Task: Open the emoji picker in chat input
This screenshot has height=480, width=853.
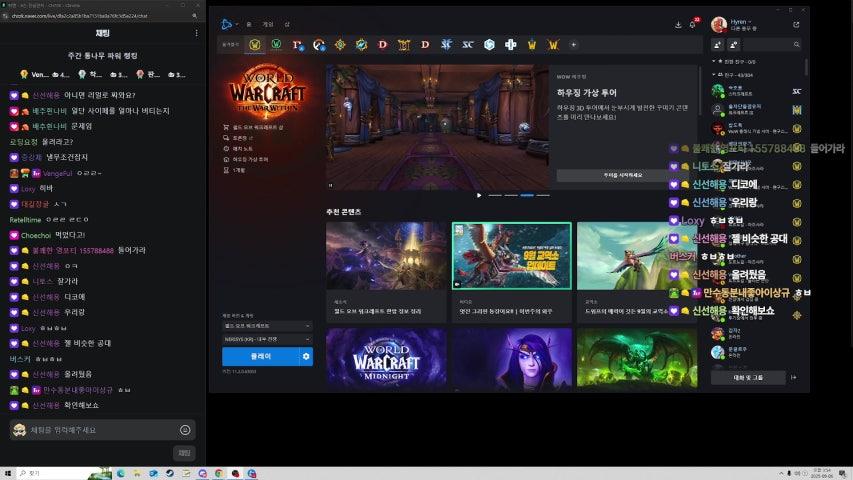Action: 185,430
